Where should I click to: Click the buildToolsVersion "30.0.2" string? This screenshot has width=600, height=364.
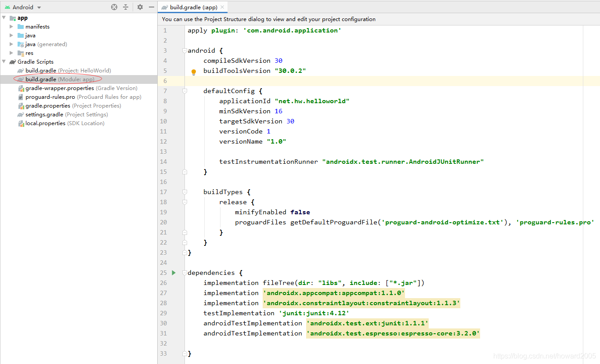[290, 71]
